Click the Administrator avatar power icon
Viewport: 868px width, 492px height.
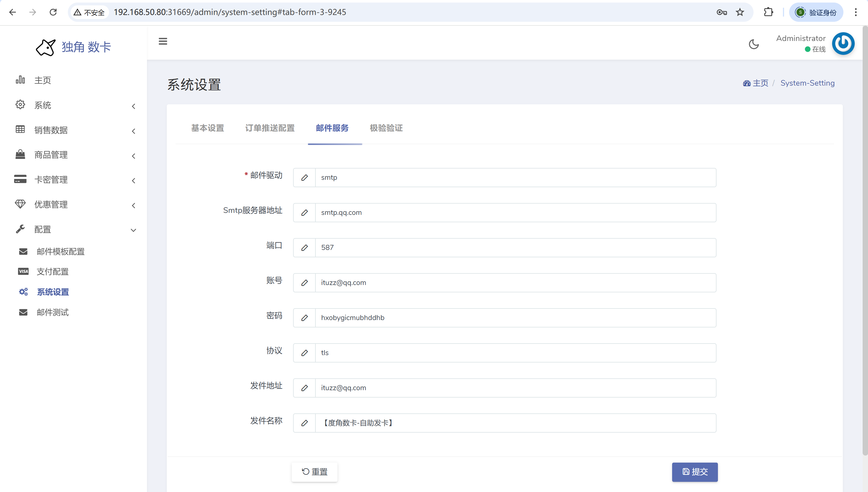click(x=843, y=44)
